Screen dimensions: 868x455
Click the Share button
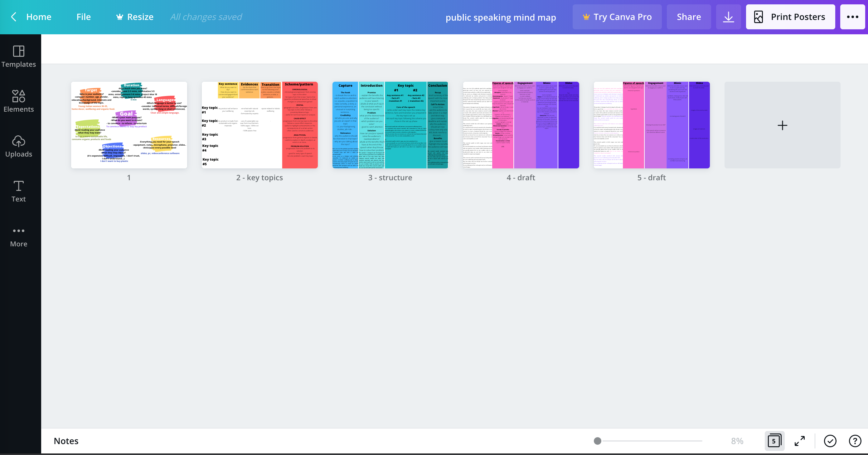(x=688, y=17)
